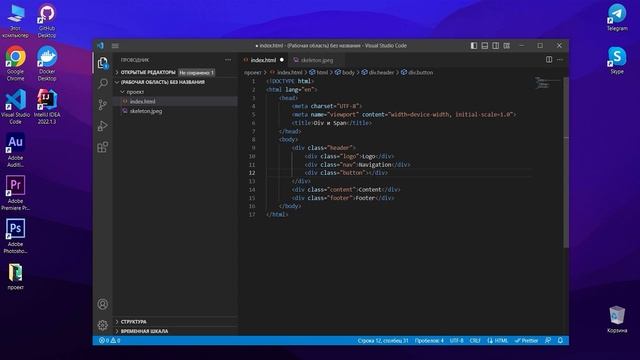Open the Search view in activity bar
The image size is (640, 360).
(103, 83)
